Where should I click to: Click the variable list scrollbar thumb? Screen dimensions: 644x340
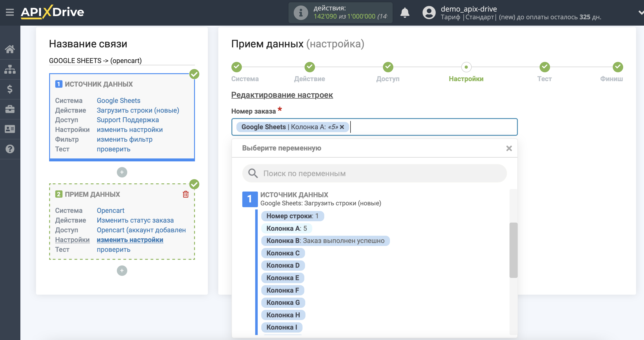[x=513, y=250]
